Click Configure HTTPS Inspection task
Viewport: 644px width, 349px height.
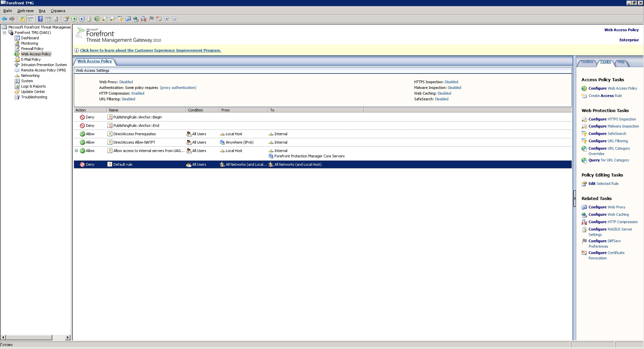[x=612, y=119]
